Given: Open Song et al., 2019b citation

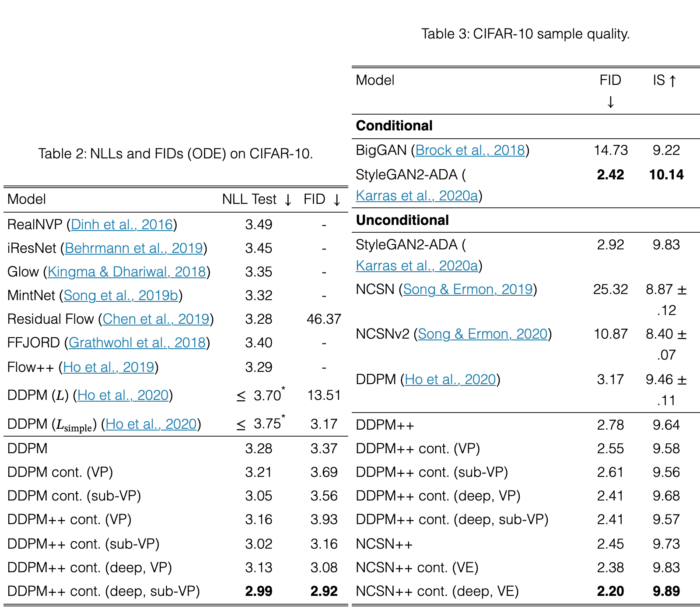Looking at the screenshot, I should tap(121, 295).
